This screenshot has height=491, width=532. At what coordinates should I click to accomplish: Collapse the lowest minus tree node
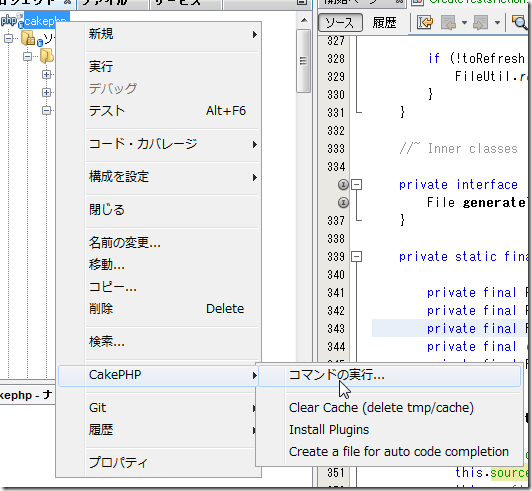(x=46, y=111)
